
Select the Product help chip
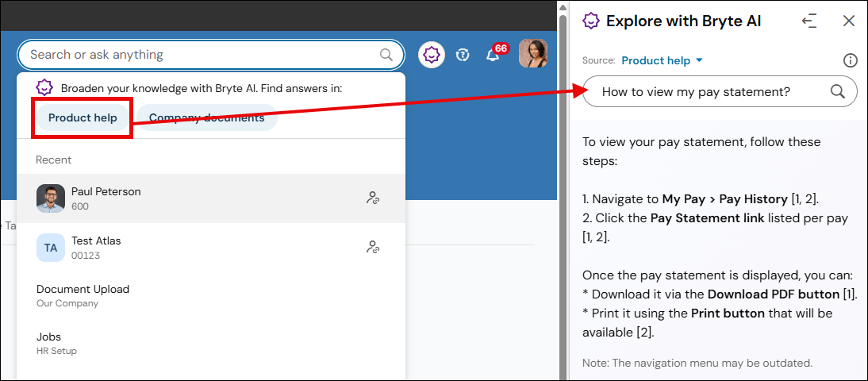(83, 118)
